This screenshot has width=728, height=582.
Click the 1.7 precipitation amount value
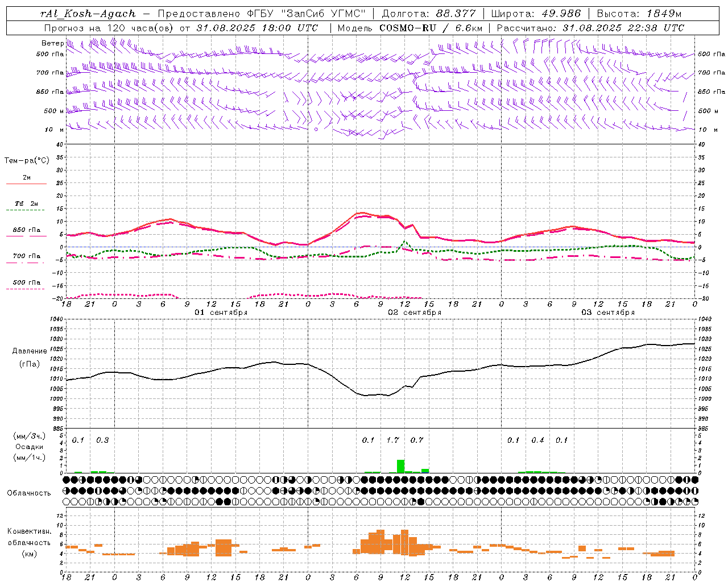[392, 440]
